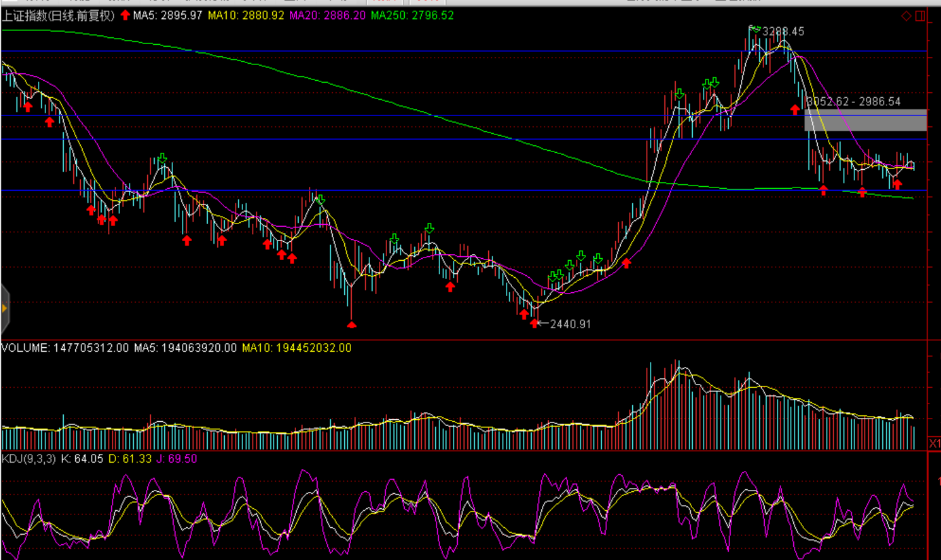Click the MA5: 2895.97 indicator label
This screenshot has width=941, height=560.
[x=167, y=15]
